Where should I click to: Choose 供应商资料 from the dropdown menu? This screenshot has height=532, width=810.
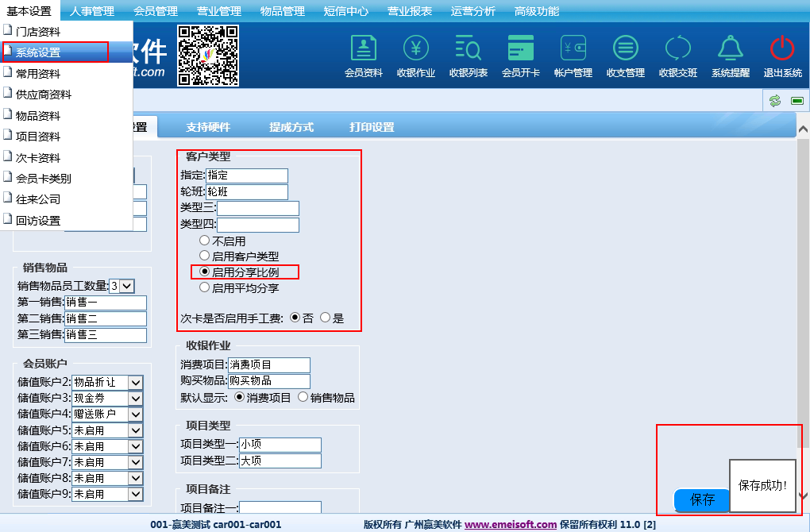click(x=44, y=94)
